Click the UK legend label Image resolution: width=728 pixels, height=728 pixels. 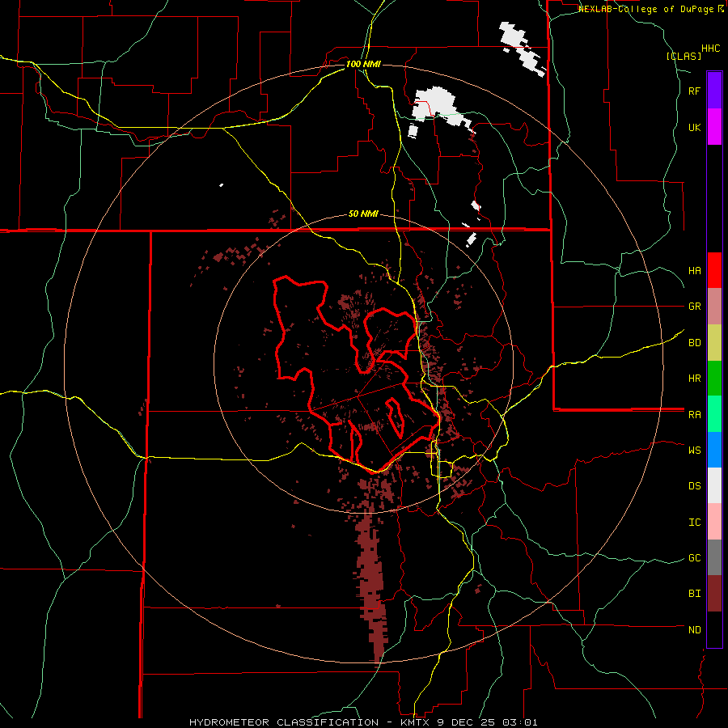pyautogui.click(x=694, y=127)
